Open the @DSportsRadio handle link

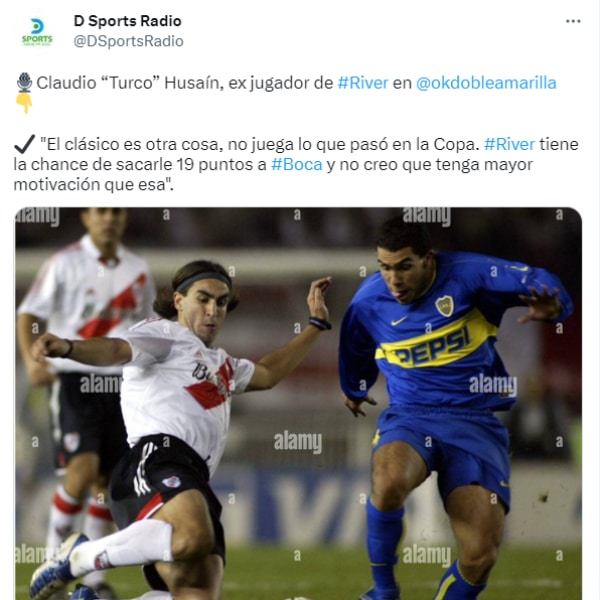tap(129, 41)
